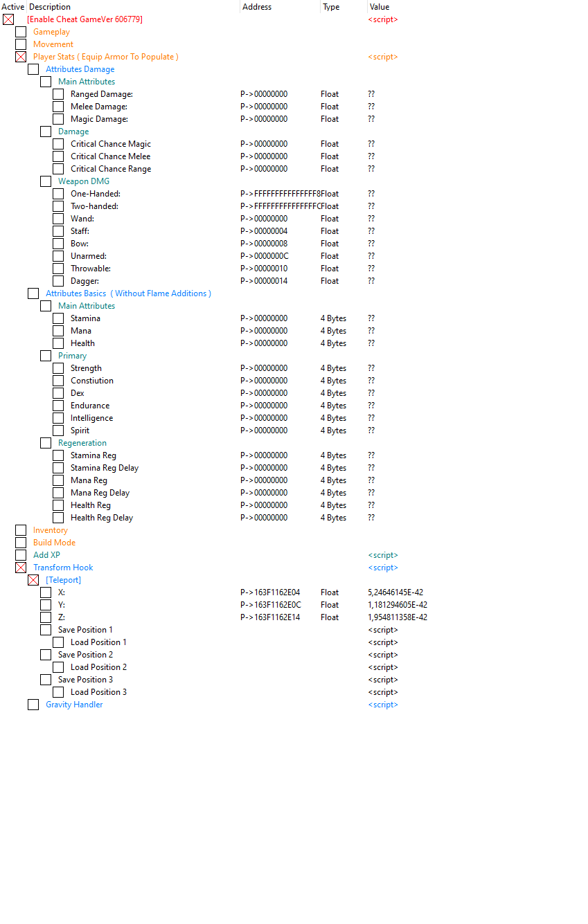Run the Save Position 3 script checkbox
The height and width of the screenshot is (924, 588).
46,680
